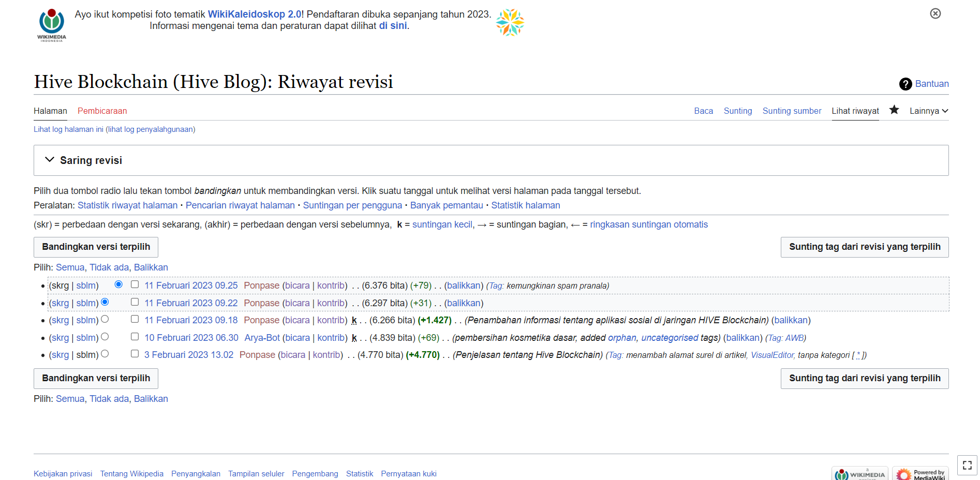The image size is (980, 480).
Task: Tick checkbox for 10 Februari 2023 06.30 revision
Action: tap(135, 337)
